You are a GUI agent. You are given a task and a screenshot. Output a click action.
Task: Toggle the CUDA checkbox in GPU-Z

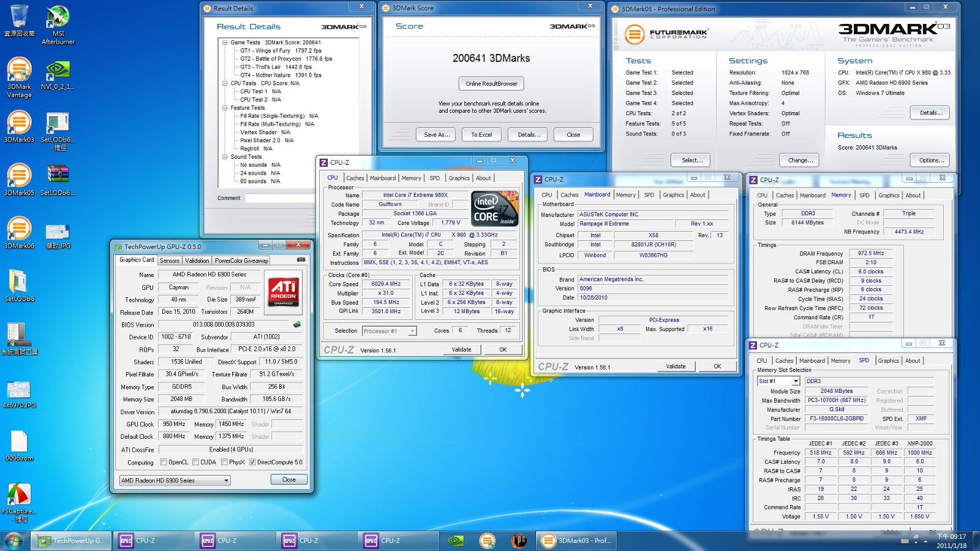195,462
